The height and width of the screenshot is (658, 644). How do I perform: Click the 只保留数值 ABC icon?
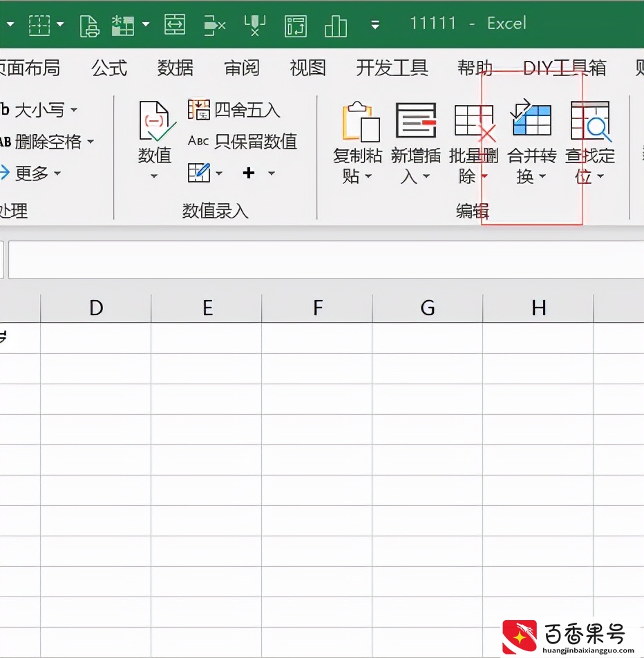coord(198,140)
